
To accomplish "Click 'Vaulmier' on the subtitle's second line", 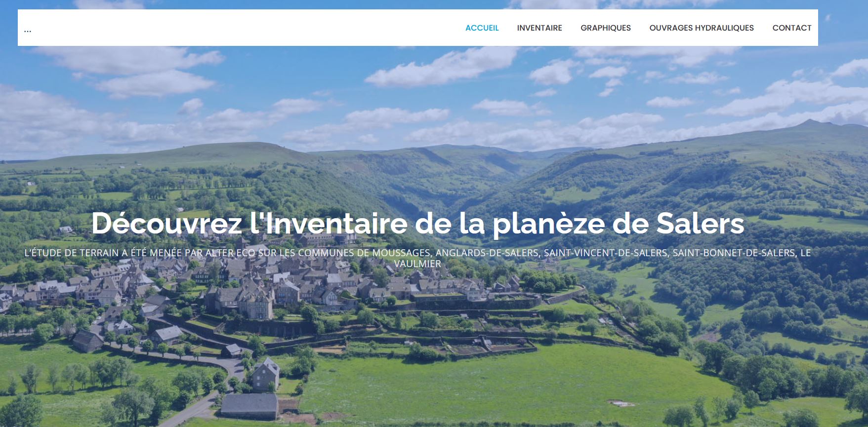I will (x=417, y=264).
